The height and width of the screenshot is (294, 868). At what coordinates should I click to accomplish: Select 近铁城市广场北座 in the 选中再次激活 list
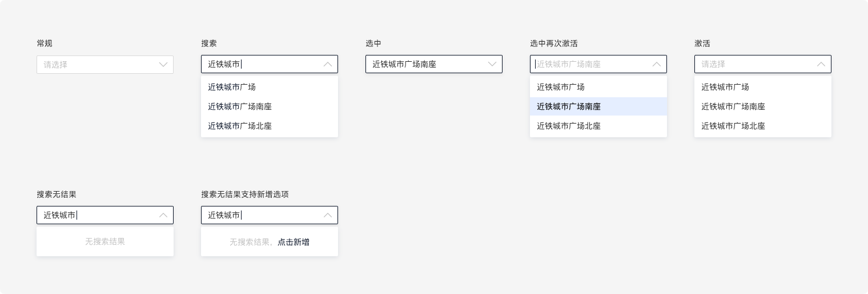(x=569, y=126)
